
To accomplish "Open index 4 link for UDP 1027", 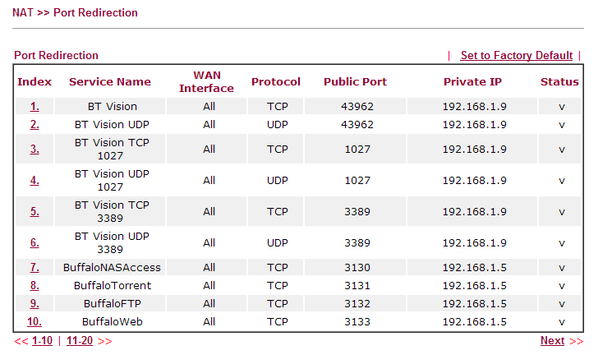I will [x=35, y=181].
